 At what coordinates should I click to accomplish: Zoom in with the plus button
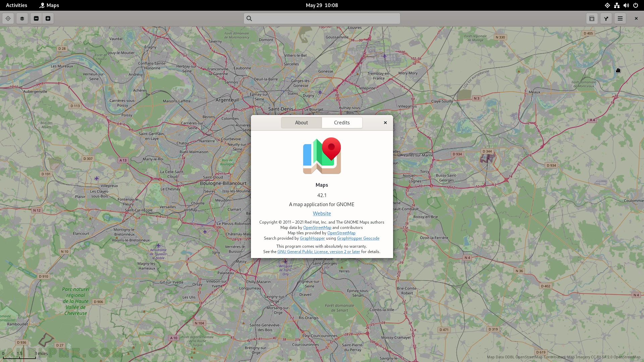pyautogui.click(x=48, y=18)
